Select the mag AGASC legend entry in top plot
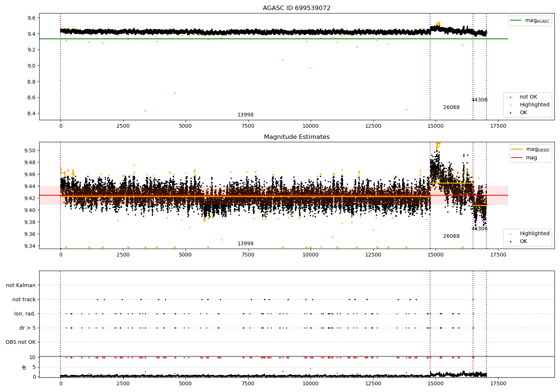The width and height of the screenshot is (560, 392). click(x=530, y=21)
